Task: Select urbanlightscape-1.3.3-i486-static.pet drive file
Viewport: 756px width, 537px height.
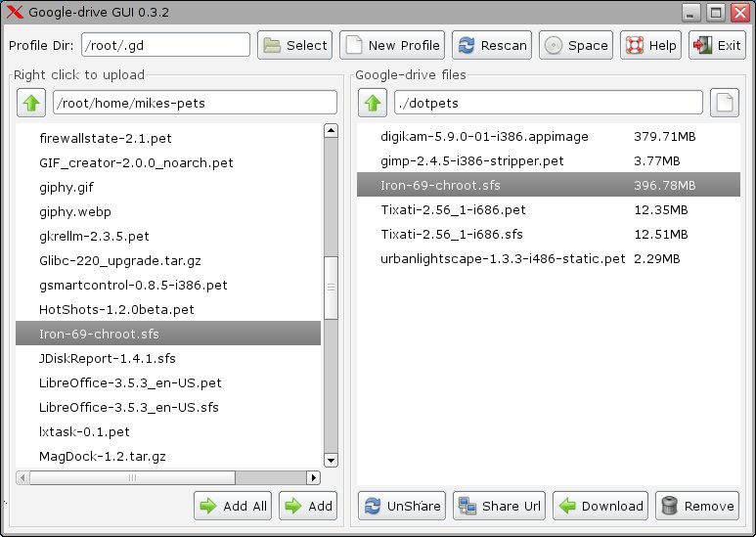Action: coord(549,259)
